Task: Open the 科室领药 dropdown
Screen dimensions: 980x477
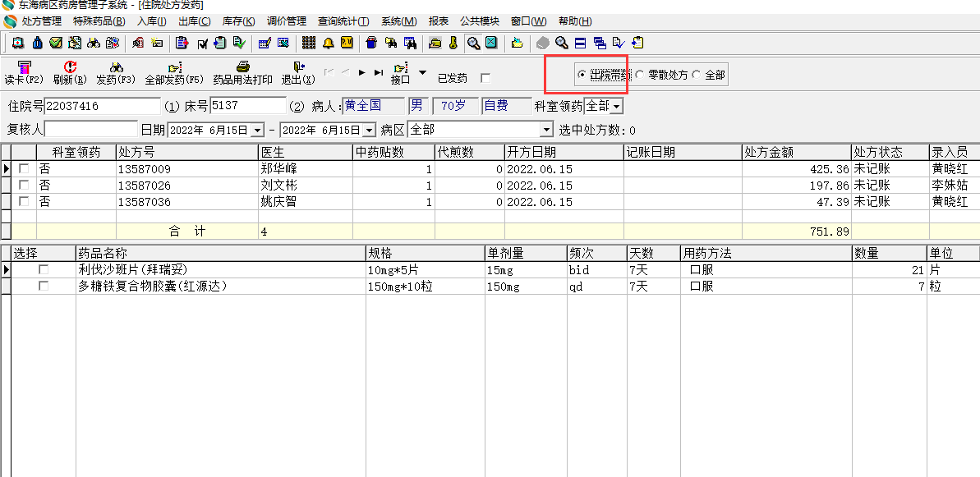Action: [616, 106]
